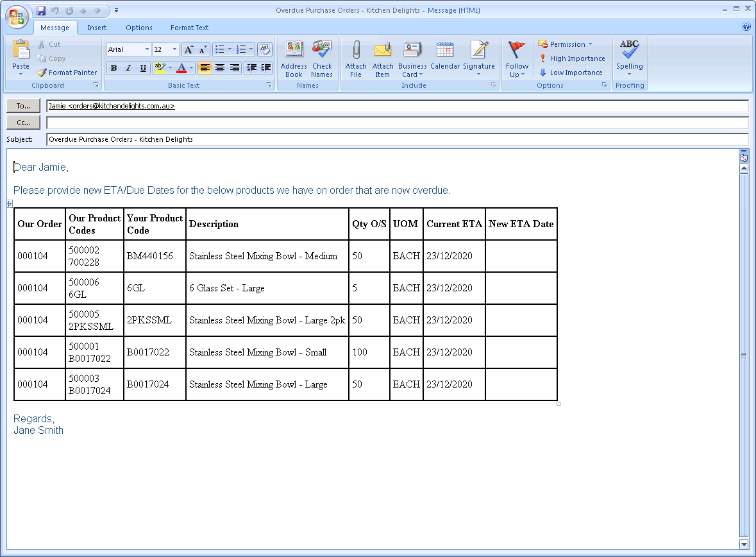Toggle italic formatting

pyautogui.click(x=127, y=67)
